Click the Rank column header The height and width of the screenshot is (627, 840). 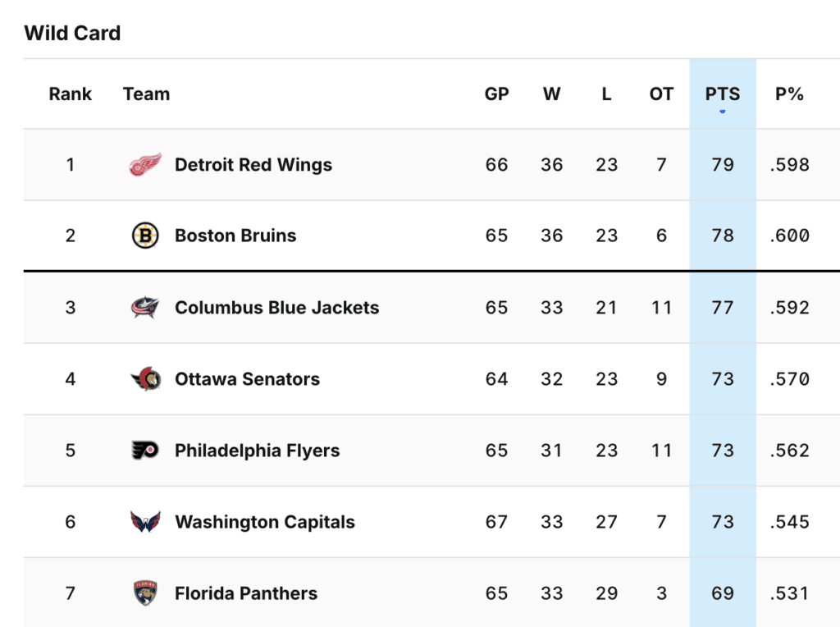coord(71,94)
